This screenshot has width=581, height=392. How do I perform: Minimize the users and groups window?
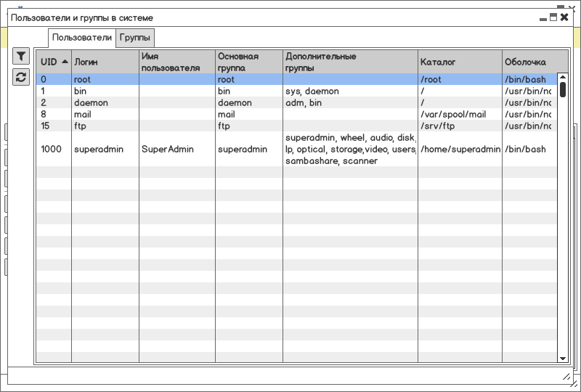pos(543,19)
